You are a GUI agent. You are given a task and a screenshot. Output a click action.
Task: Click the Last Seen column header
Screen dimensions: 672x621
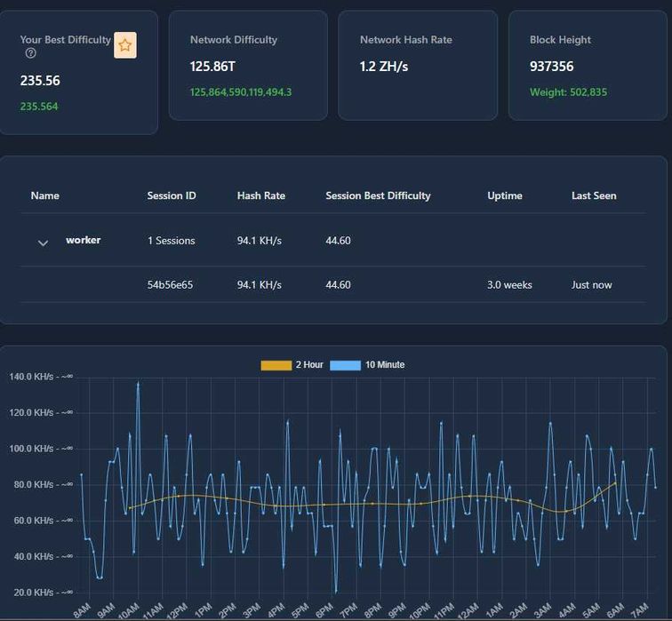tap(594, 195)
